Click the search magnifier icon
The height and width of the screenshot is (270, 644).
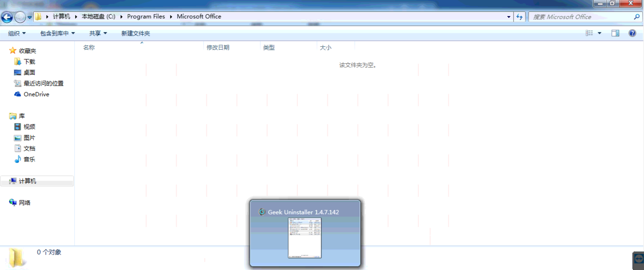pos(636,17)
